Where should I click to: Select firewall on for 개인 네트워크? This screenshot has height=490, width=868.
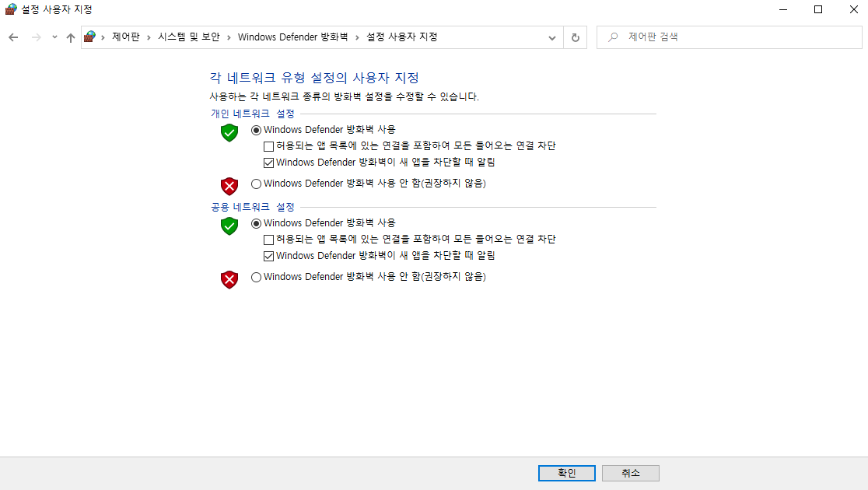point(256,130)
